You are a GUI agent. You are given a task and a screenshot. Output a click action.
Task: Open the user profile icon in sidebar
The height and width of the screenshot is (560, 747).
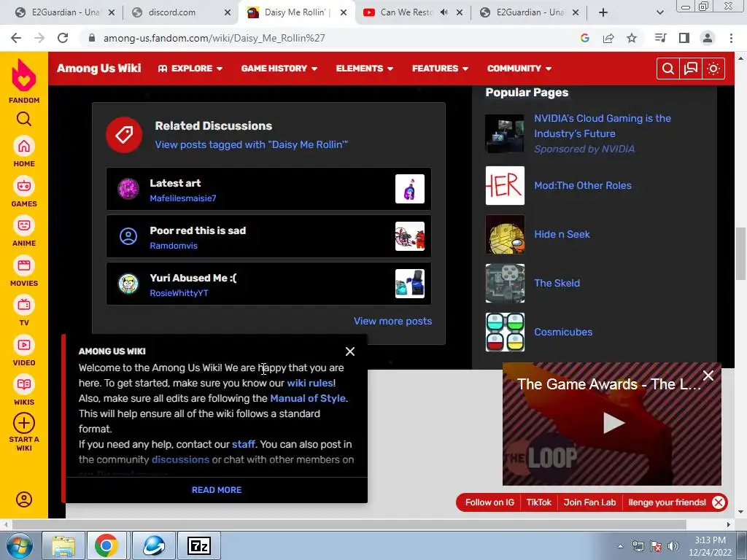click(24, 499)
